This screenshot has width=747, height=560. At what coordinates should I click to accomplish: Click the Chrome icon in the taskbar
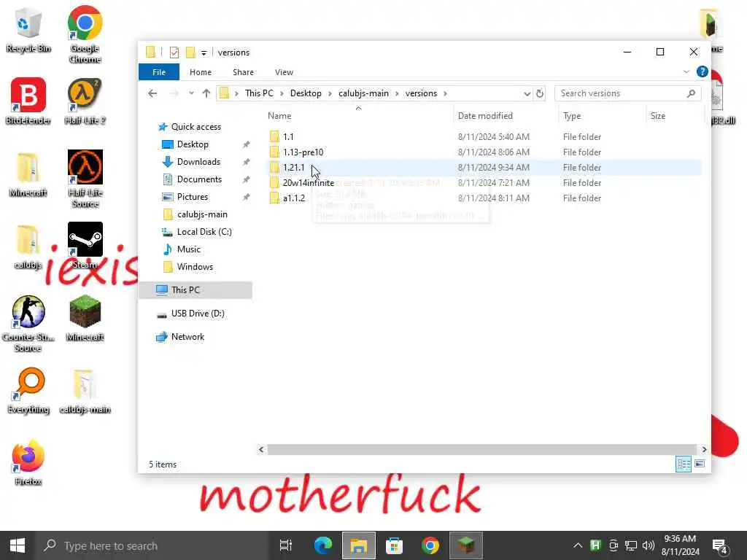430,545
